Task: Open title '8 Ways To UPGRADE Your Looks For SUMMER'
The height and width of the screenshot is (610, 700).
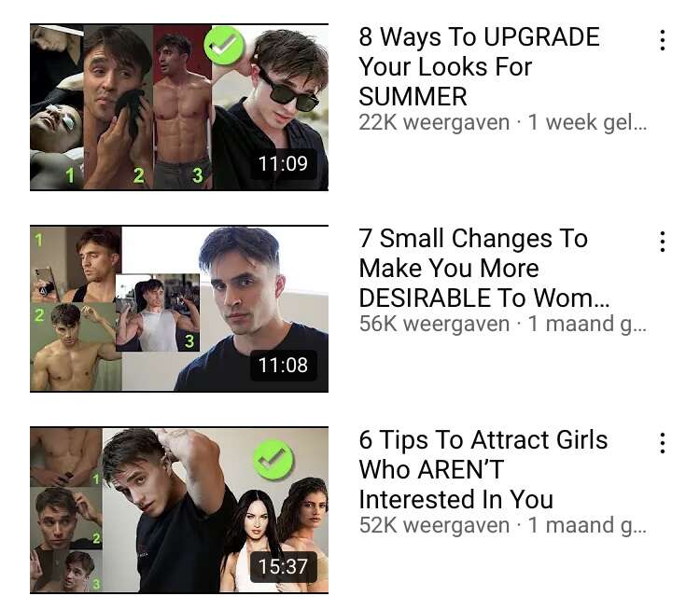Action: 479,66
